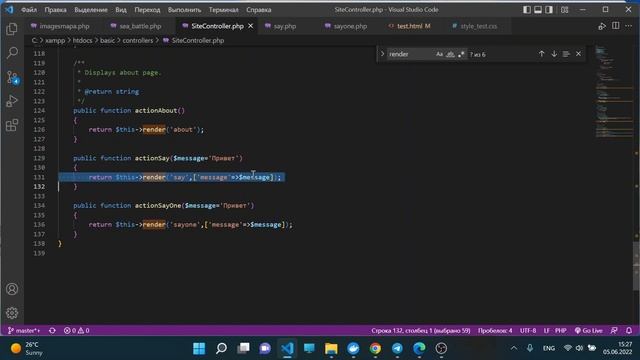This screenshot has width=640, height=360.
Task: Open the Manage settings gear
Action: click(x=12, y=313)
